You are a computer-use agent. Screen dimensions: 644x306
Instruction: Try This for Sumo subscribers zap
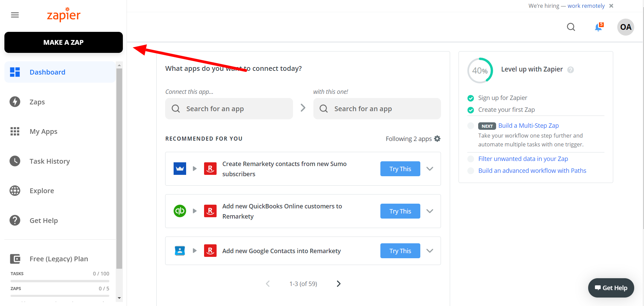pyautogui.click(x=400, y=169)
